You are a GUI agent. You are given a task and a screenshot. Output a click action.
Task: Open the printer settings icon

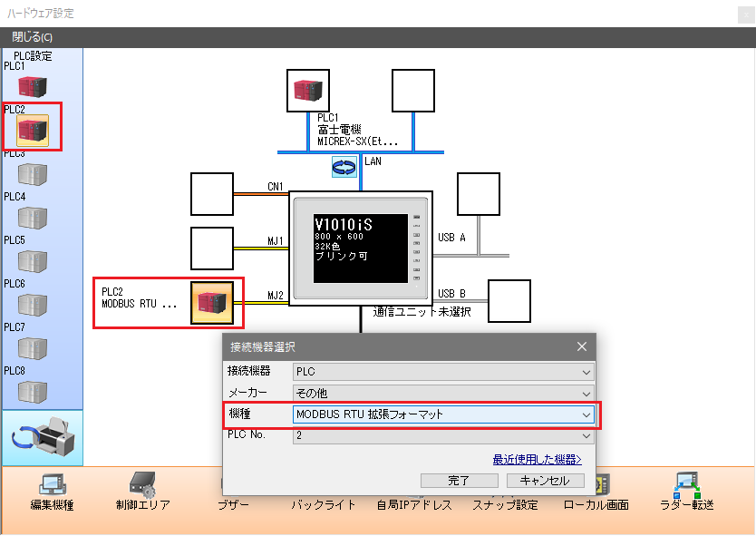pyautogui.click(x=43, y=438)
